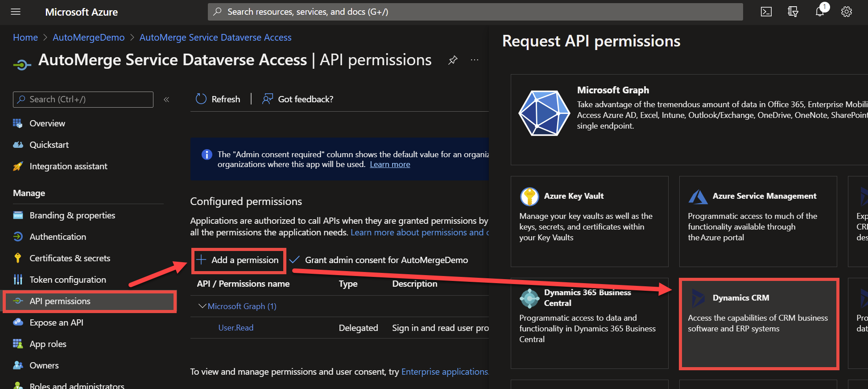The width and height of the screenshot is (868, 389).
Task: Click Got feedback?
Action: [298, 99]
